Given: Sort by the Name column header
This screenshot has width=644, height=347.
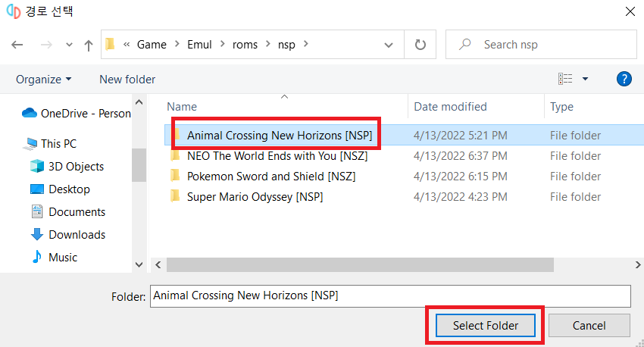Looking at the screenshot, I should (182, 107).
